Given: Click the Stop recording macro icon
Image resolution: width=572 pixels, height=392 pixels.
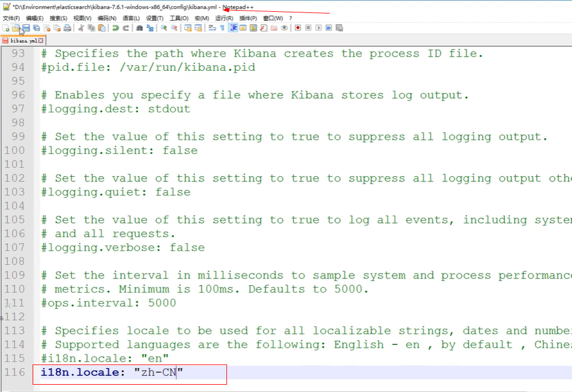Looking at the screenshot, I should pyautogui.click(x=308, y=28).
